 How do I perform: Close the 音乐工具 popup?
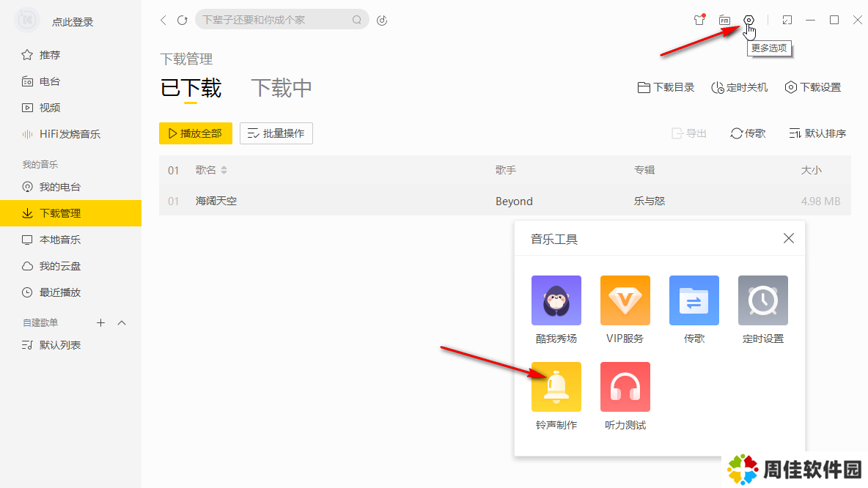coord(788,238)
